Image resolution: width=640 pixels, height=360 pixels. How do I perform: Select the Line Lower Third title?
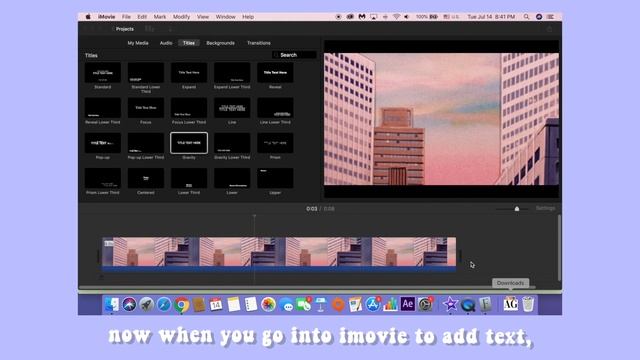tap(275, 108)
